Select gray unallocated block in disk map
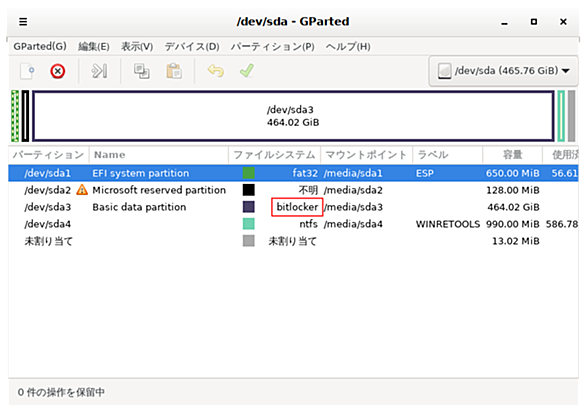This screenshot has height=413, width=586. 571,116
